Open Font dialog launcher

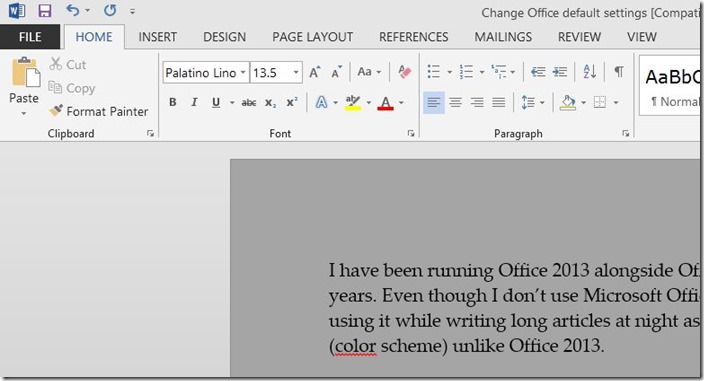[411, 133]
